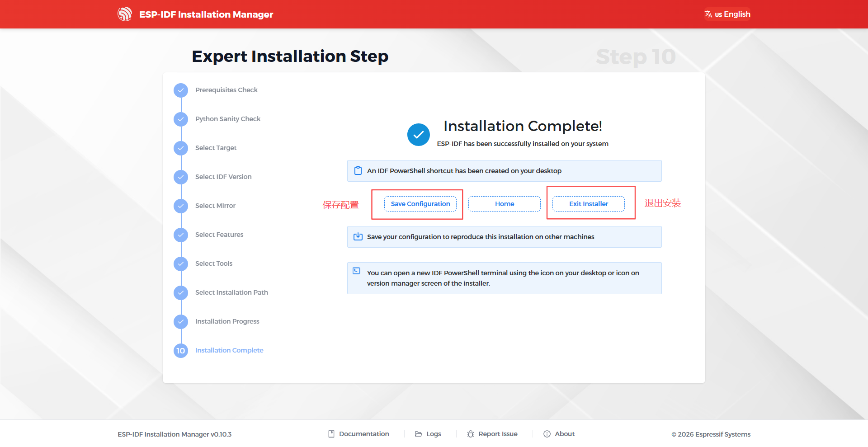The width and height of the screenshot is (868, 447).
Task: Click the version v0.10.3 footer text
Action: (175, 434)
